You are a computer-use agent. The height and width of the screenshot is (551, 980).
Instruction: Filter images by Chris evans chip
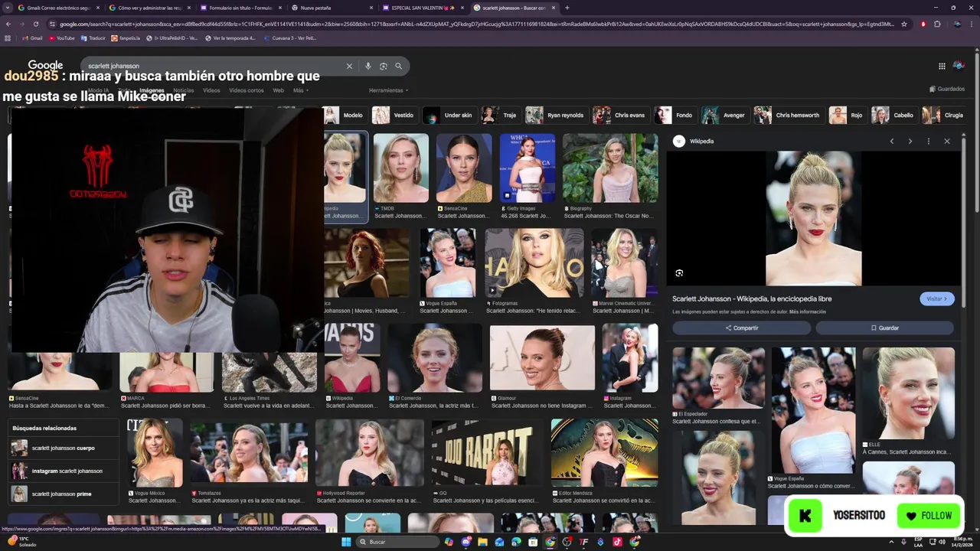pyautogui.click(x=622, y=116)
